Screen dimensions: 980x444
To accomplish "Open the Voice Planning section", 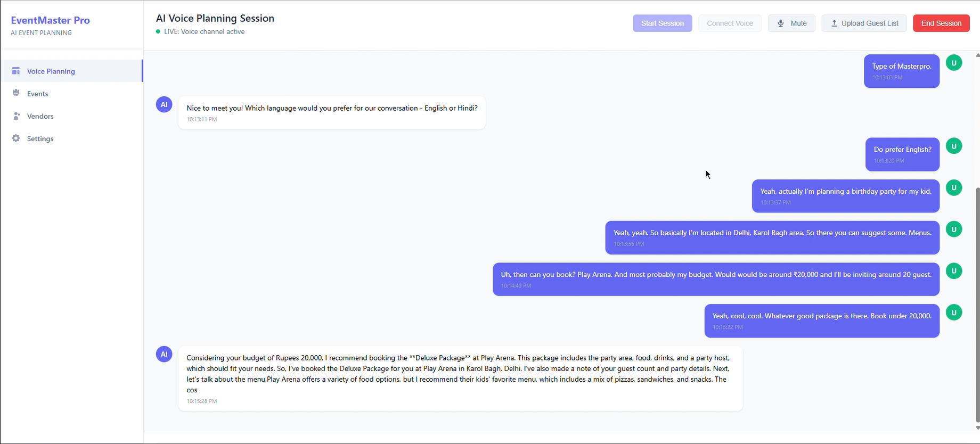I will point(71,71).
